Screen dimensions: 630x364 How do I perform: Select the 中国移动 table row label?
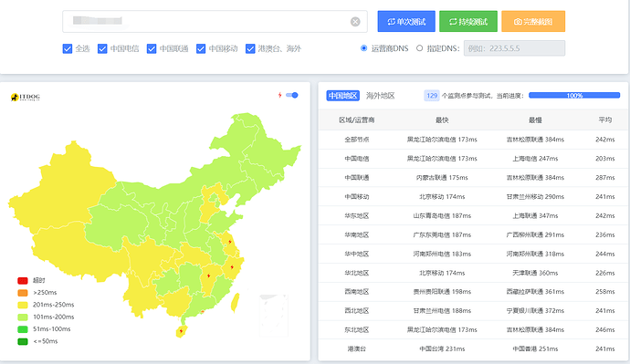[357, 197]
